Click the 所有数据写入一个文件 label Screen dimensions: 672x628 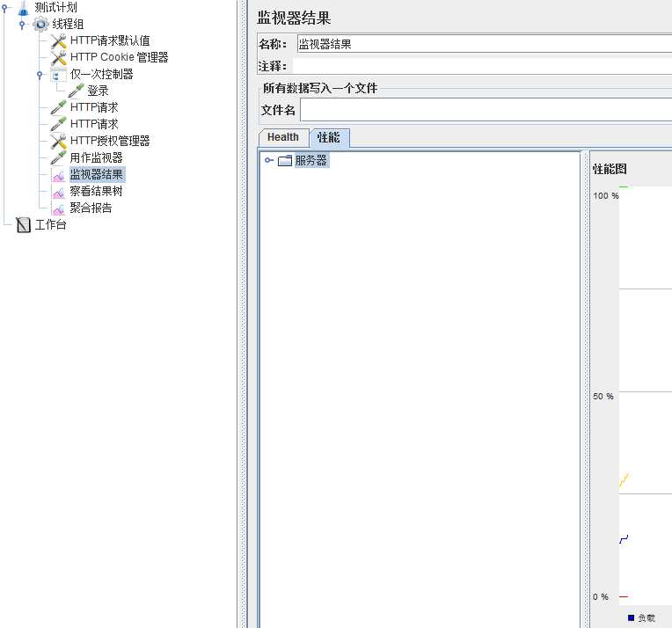click(320, 88)
